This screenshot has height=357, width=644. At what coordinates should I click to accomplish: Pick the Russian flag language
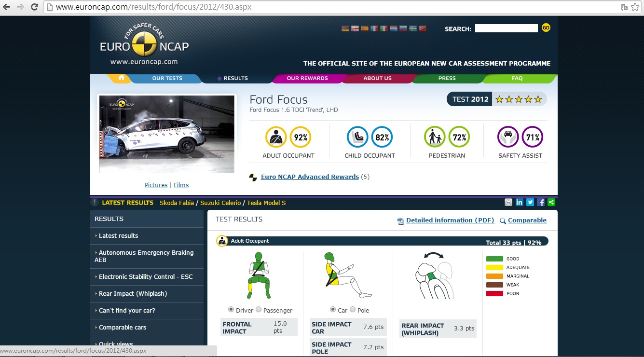(403, 28)
